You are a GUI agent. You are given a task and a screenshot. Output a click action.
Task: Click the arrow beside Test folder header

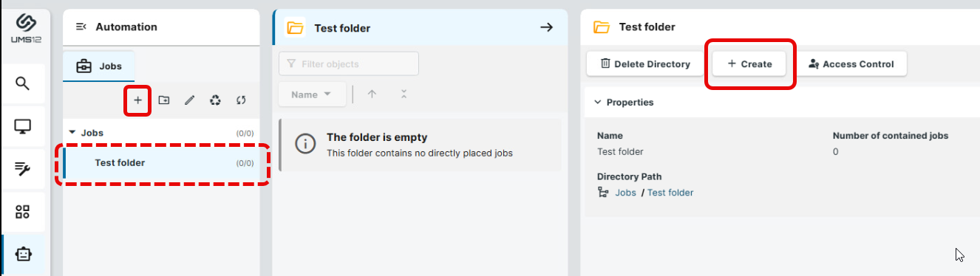[x=546, y=27]
